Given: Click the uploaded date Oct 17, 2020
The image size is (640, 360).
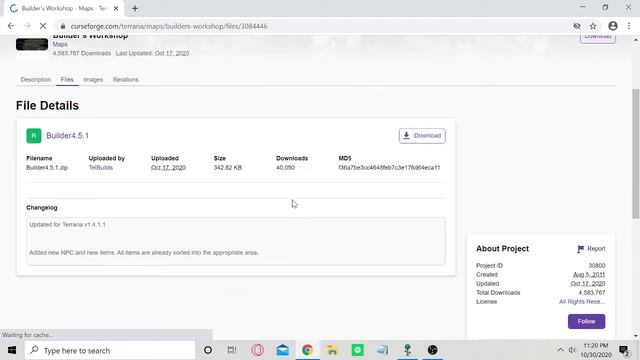Looking at the screenshot, I should click(x=168, y=168).
